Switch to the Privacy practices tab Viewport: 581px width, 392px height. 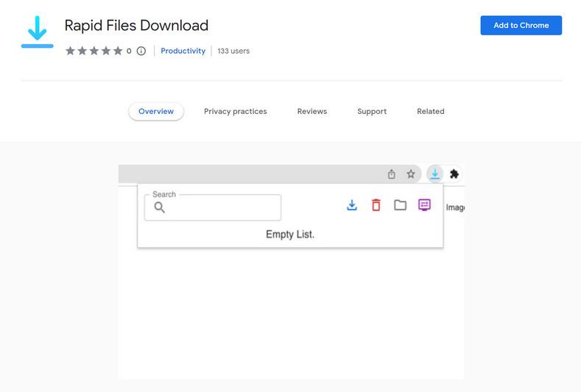click(236, 111)
